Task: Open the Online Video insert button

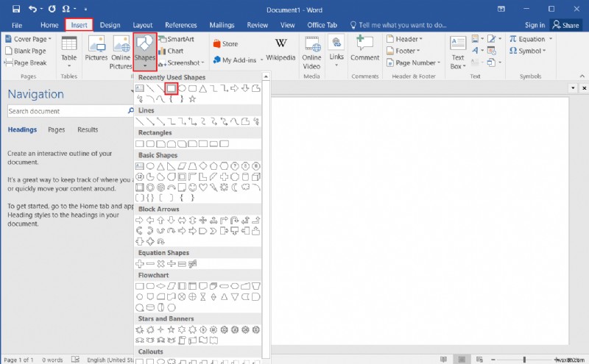Action: (x=311, y=50)
